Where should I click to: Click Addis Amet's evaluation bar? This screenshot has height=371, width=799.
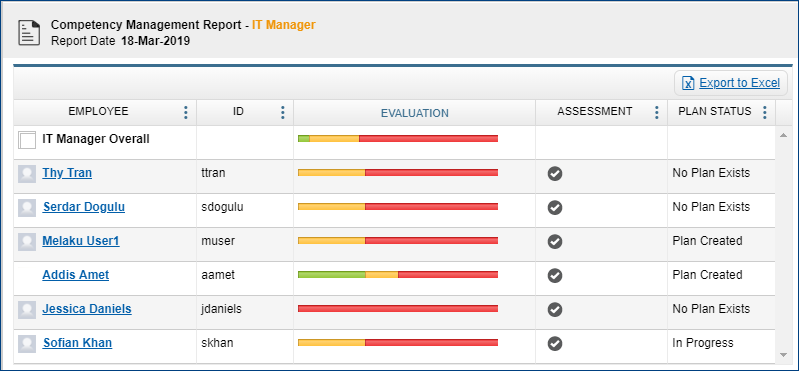tap(398, 275)
